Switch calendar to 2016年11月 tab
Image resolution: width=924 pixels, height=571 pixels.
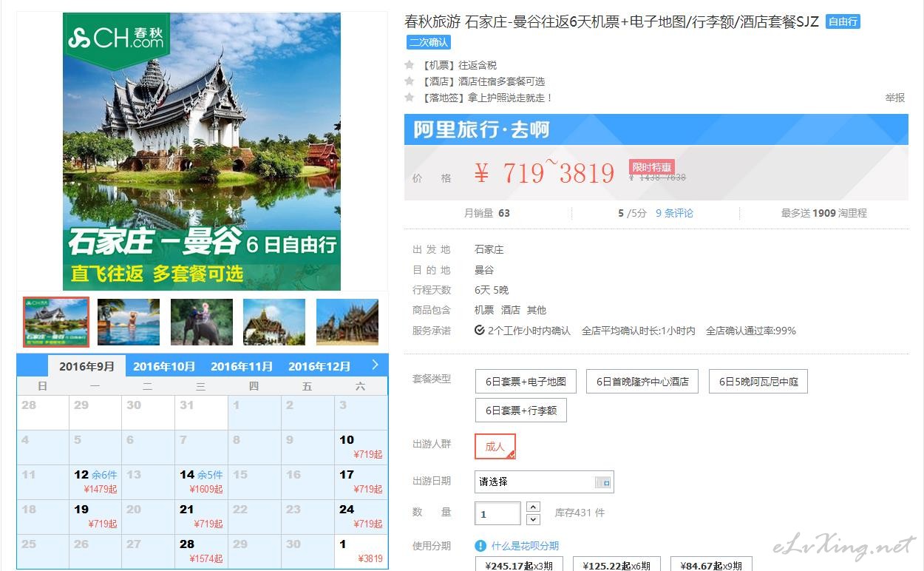click(242, 366)
